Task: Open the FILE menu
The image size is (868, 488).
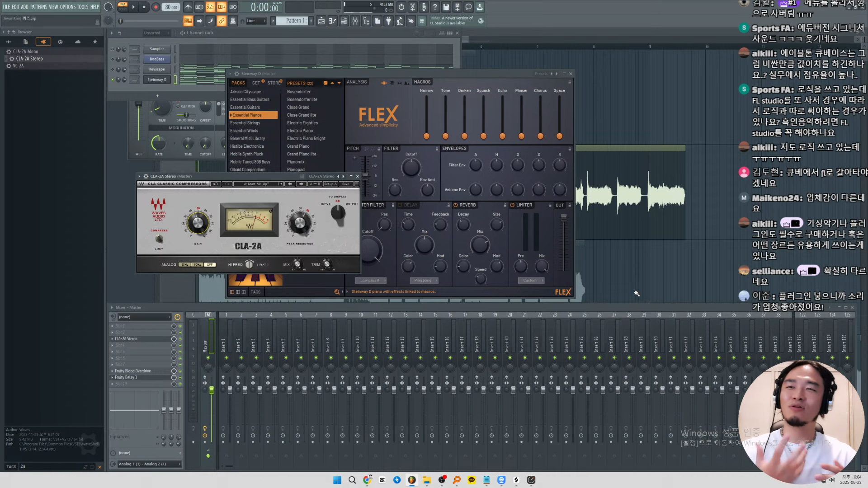Action: click(6, 7)
